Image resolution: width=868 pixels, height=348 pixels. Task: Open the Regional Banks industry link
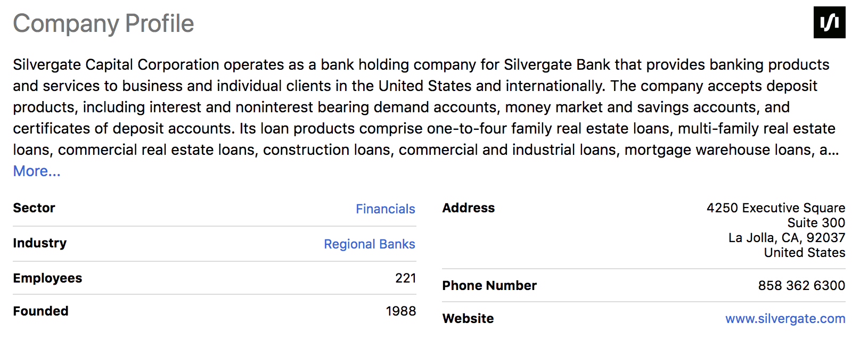pos(369,244)
